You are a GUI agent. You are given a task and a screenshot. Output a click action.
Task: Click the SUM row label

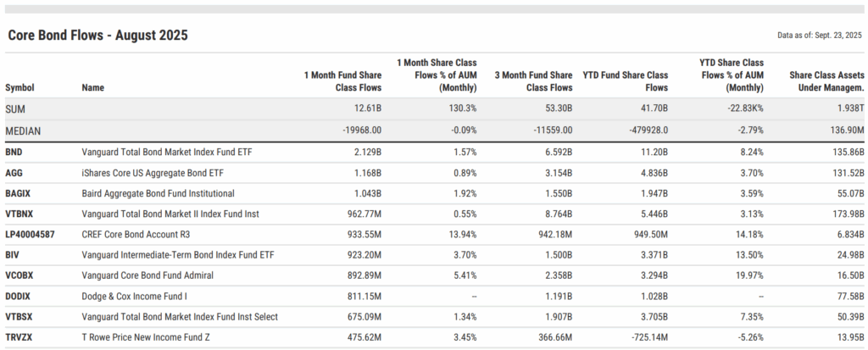tap(15, 109)
